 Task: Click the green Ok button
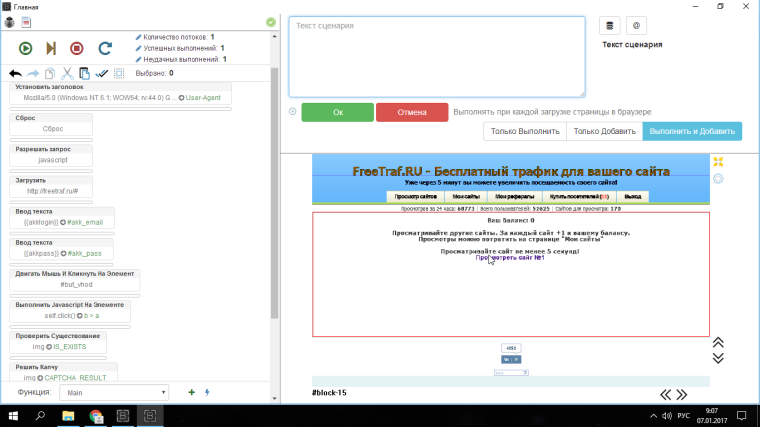tap(337, 112)
